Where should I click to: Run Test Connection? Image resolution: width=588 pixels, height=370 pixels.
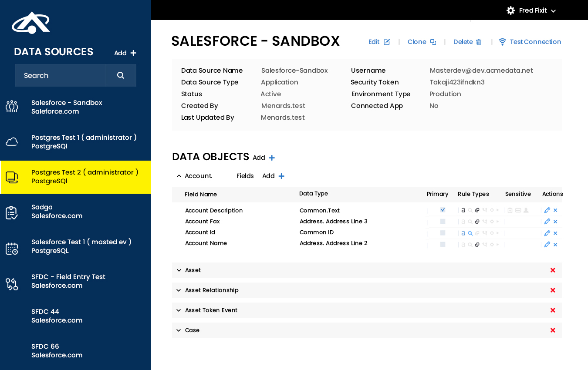tap(530, 42)
